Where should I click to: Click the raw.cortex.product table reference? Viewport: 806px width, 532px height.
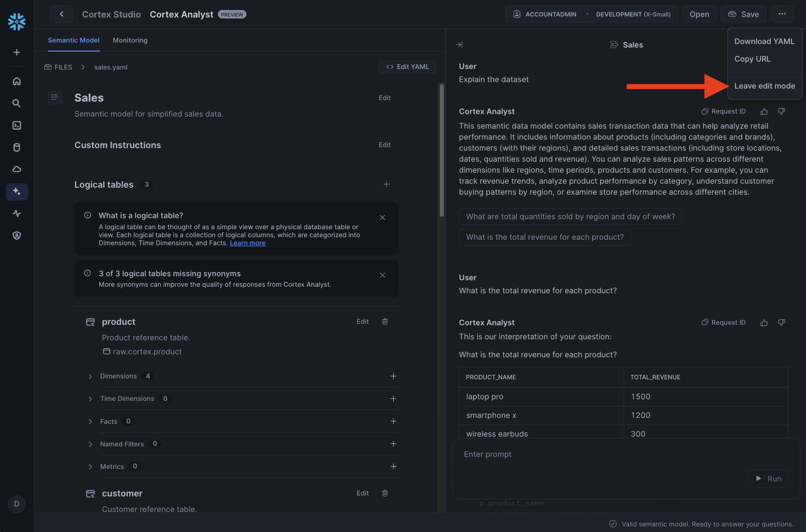pyautogui.click(x=142, y=351)
